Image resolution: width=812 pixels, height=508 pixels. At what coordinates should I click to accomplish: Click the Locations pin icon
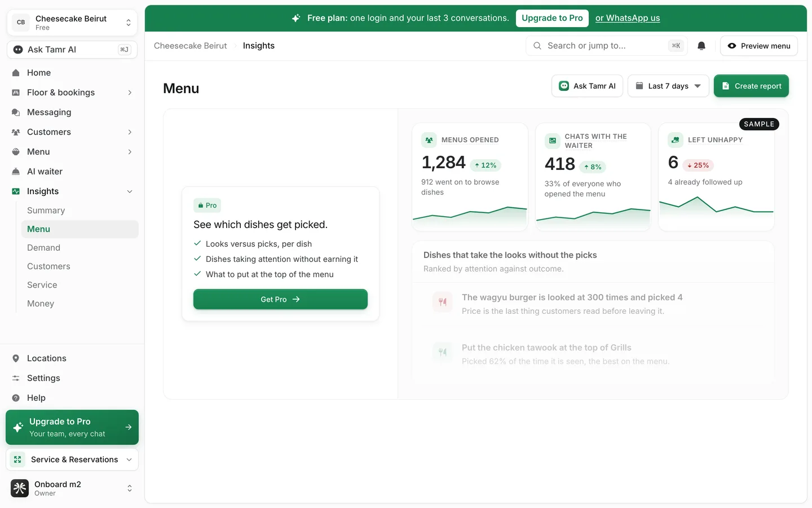16,358
